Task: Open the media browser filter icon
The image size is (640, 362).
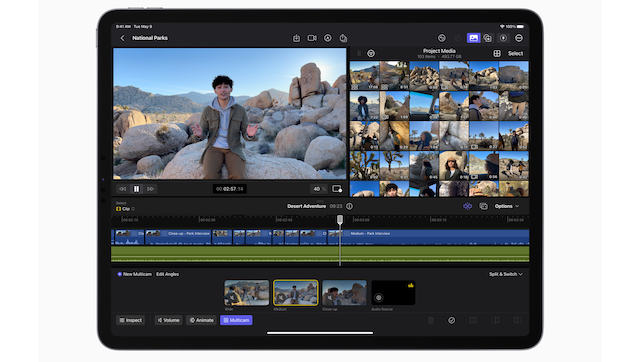Action: tap(371, 53)
